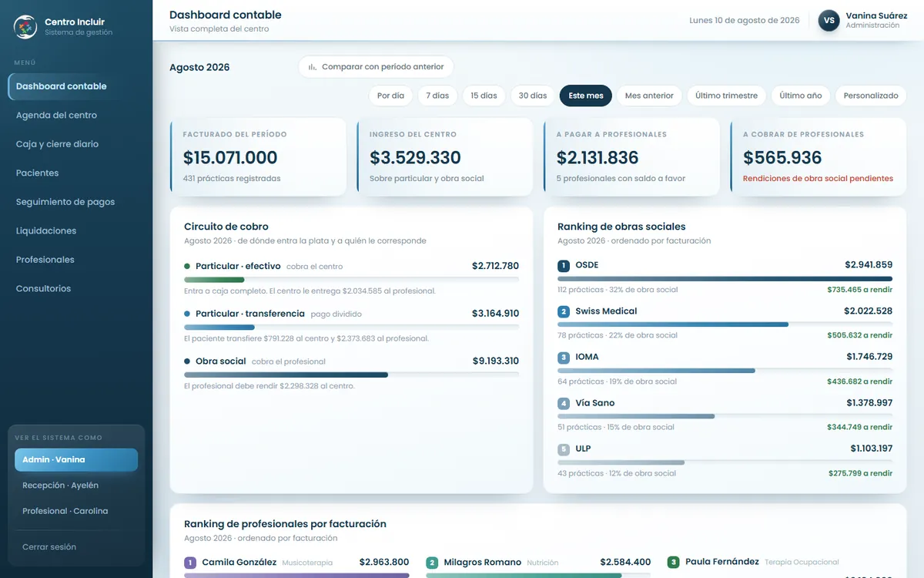This screenshot has height=578, width=924.
Task: Choose the Personalizado period filter
Action: [x=871, y=96]
